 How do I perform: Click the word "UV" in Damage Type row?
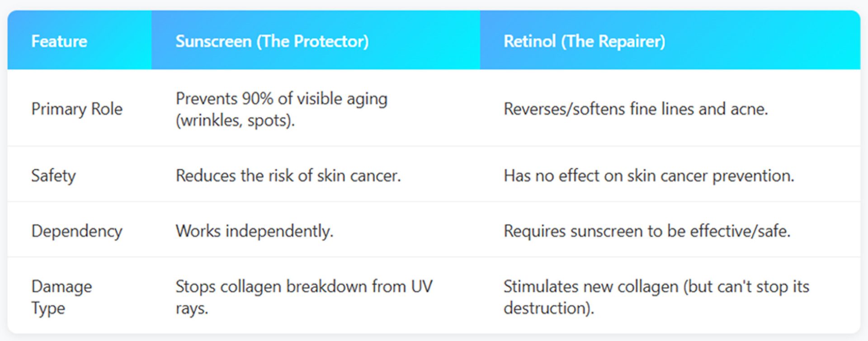(421, 286)
